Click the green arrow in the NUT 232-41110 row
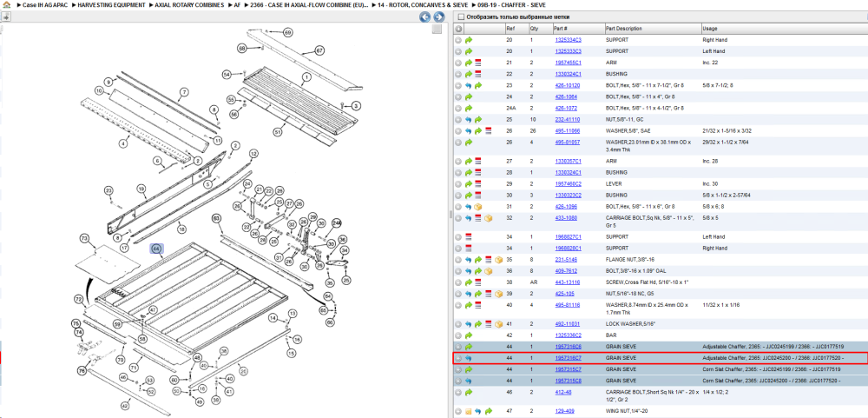The image size is (868, 418). click(477, 119)
